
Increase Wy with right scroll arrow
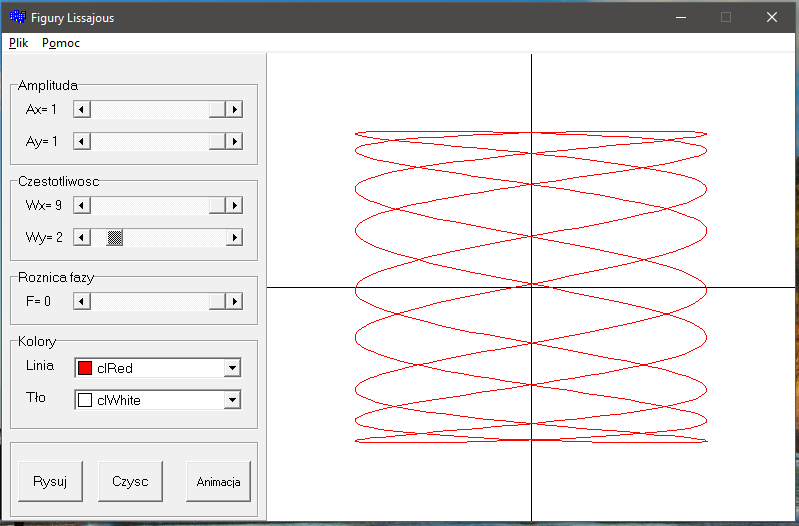pos(234,237)
